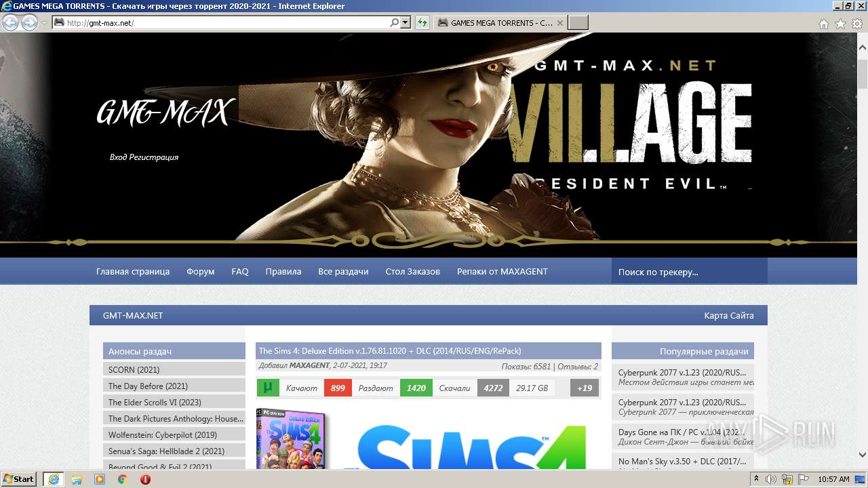Open Все раздачи menu item

point(343,271)
